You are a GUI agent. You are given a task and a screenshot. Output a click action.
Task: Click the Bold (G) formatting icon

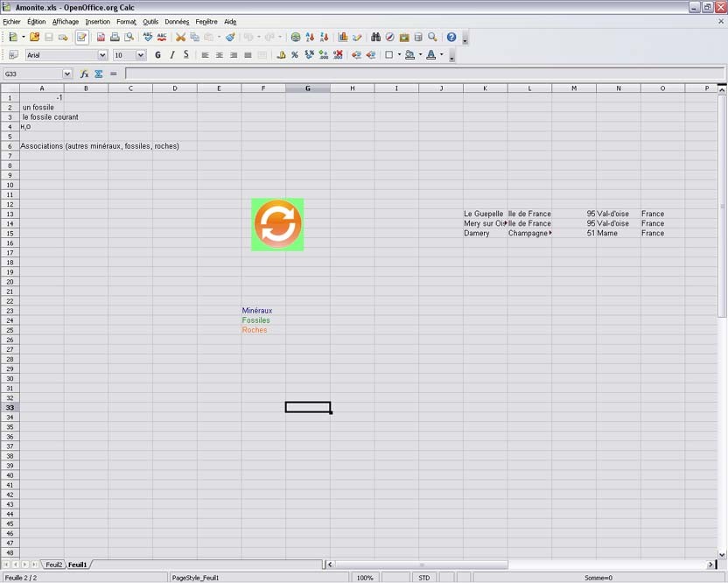coord(157,55)
